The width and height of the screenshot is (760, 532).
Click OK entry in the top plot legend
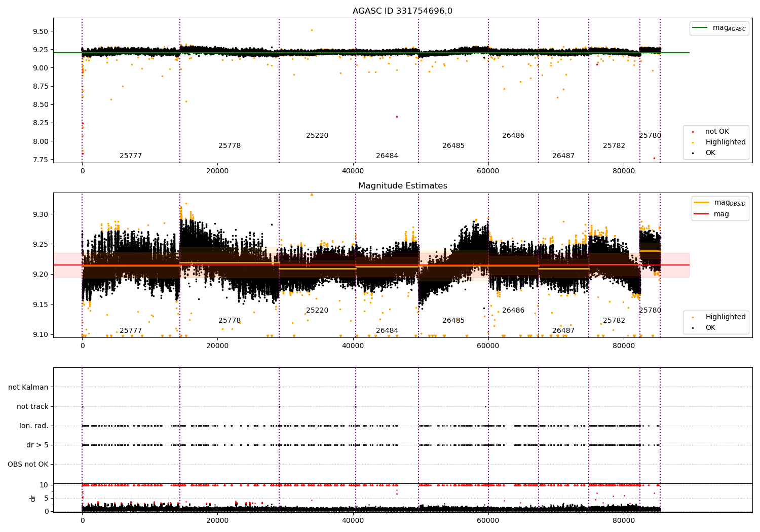tap(710, 153)
